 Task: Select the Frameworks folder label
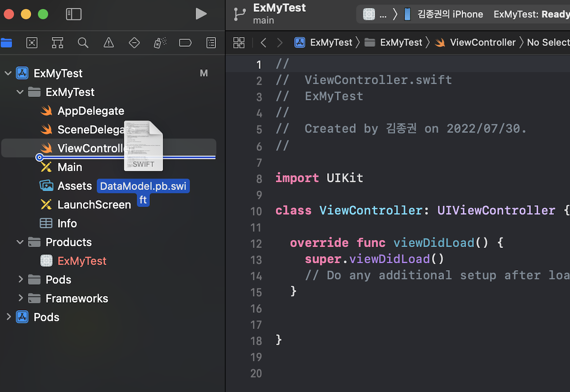[77, 298]
